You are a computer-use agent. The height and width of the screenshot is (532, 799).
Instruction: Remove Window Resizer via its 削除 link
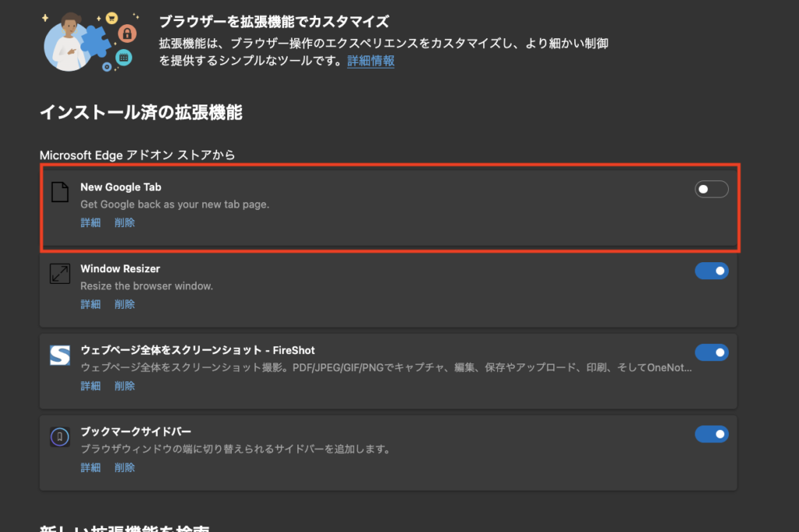tap(125, 304)
